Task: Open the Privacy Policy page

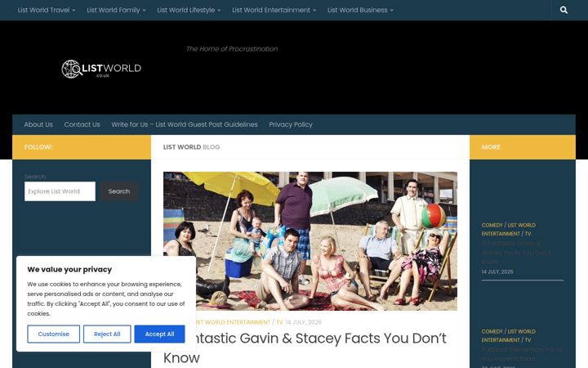Action: pos(291,124)
